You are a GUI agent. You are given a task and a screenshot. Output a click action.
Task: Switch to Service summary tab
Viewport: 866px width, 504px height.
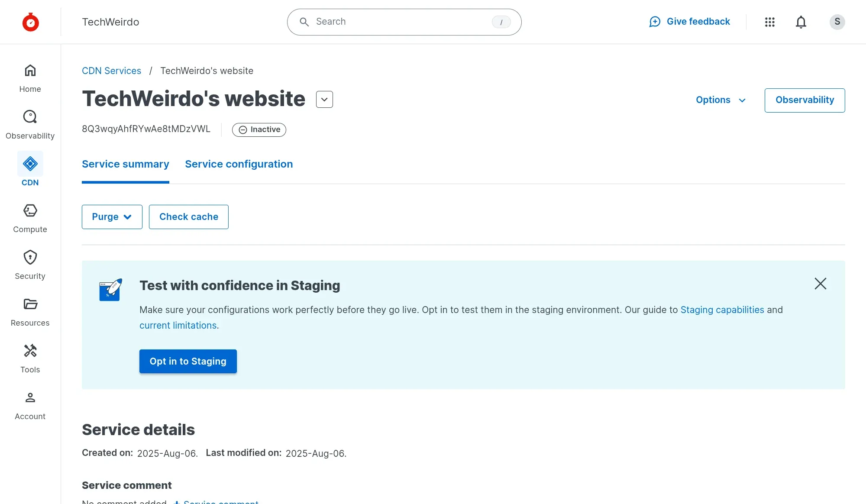(125, 164)
